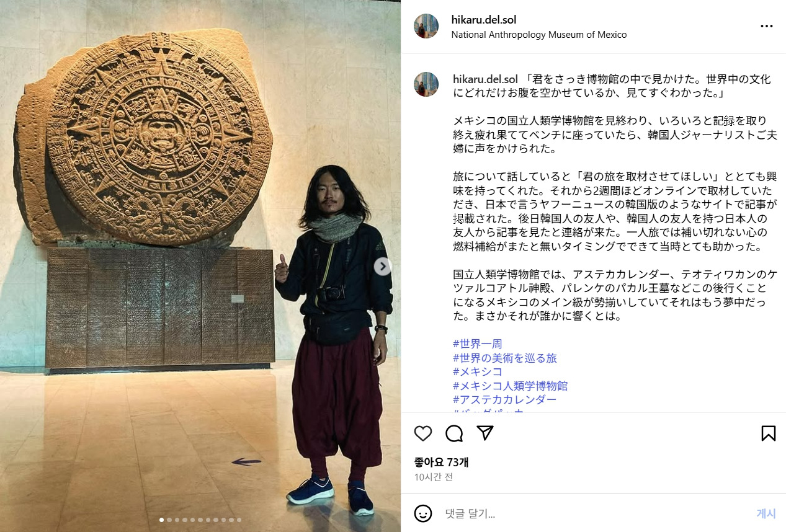The height and width of the screenshot is (532, 786).
Task: View the 좋아요 73개 likes list
Action: coord(441,462)
